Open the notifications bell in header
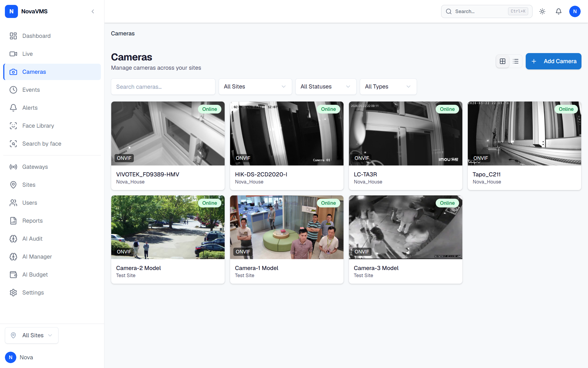The height and width of the screenshot is (368, 588). click(559, 11)
